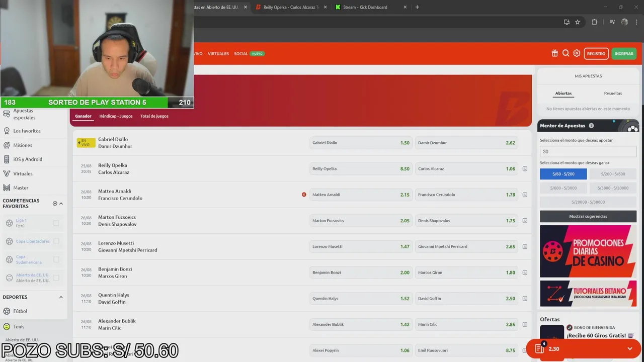
Task: Tick the Liga 1 Perú checkbox
Action: [x=56, y=223]
